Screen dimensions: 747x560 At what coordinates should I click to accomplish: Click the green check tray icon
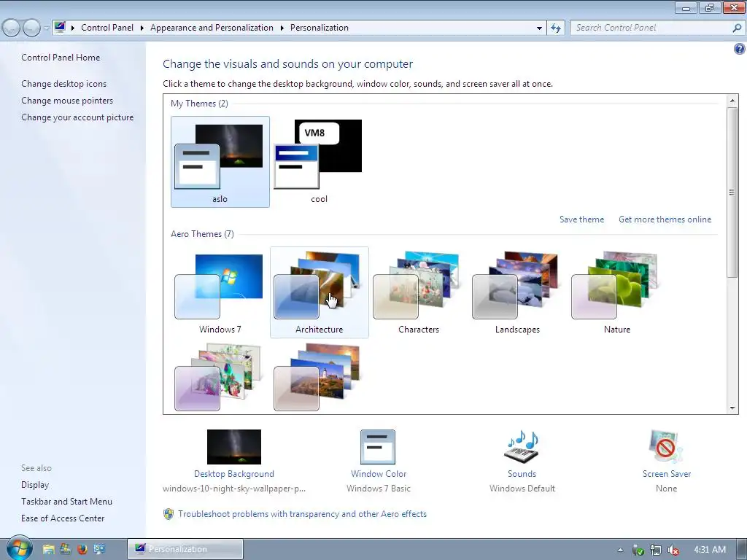(x=638, y=550)
